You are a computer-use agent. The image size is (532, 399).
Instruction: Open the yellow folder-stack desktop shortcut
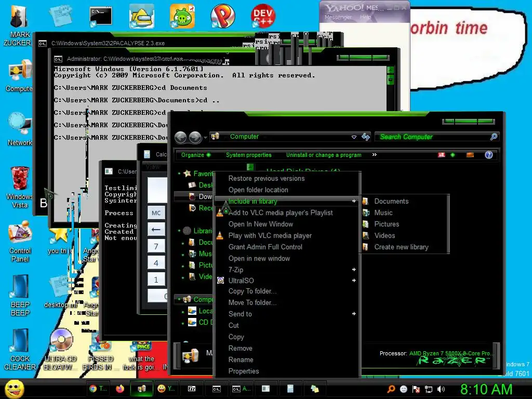coord(141,16)
